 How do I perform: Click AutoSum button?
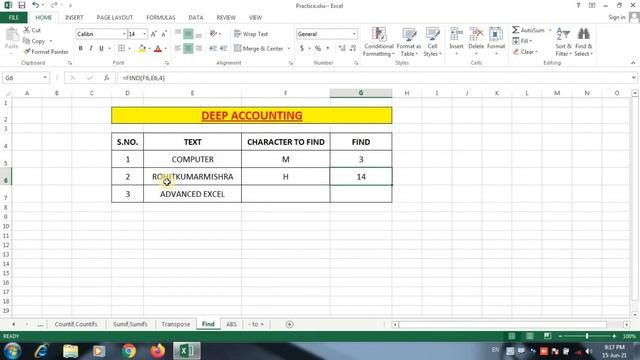click(529, 30)
